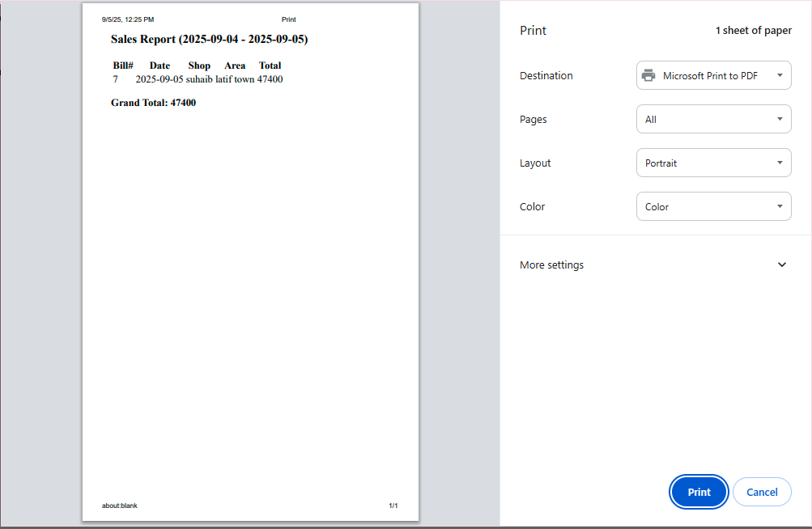Viewport: 812px width, 529px height.
Task: Click the Date column header in preview
Action: click(159, 66)
